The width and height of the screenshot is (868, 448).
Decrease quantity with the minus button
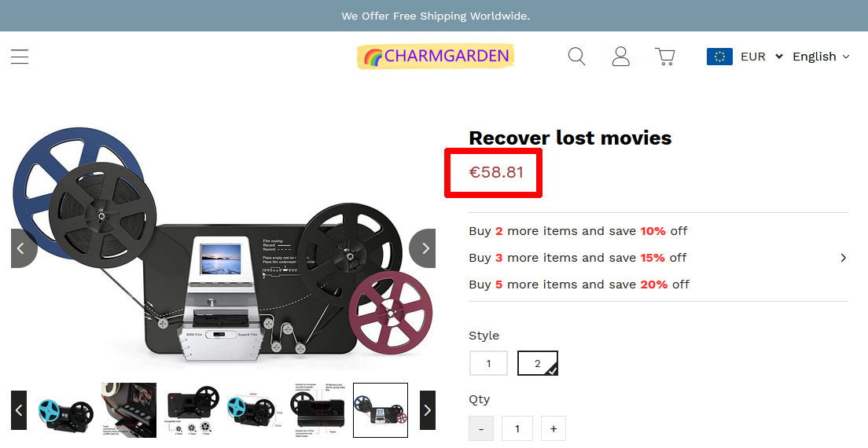pos(481,428)
